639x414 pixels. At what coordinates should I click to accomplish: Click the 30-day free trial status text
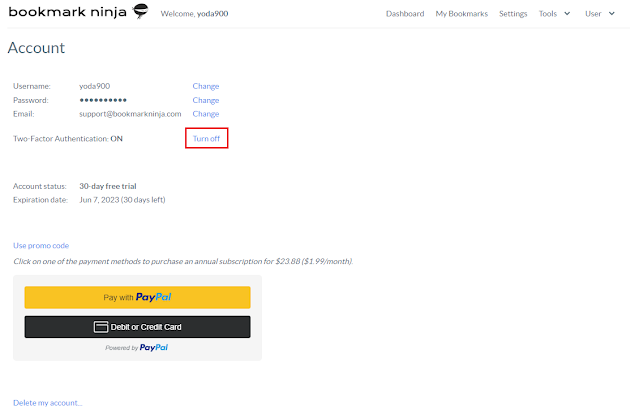(x=108, y=186)
